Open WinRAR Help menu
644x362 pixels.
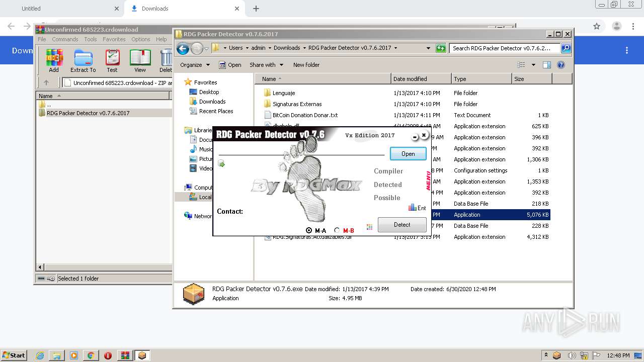tap(161, 39)
